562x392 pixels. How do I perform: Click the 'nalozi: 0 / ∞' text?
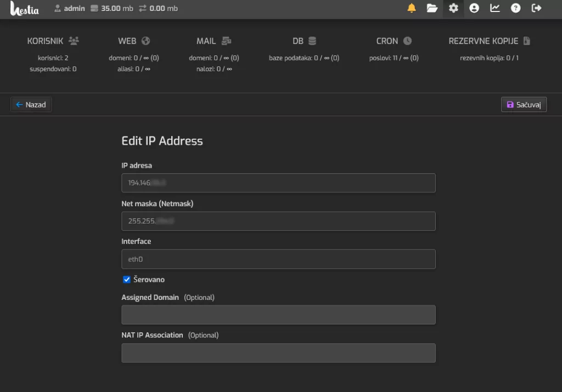point(214,69)
